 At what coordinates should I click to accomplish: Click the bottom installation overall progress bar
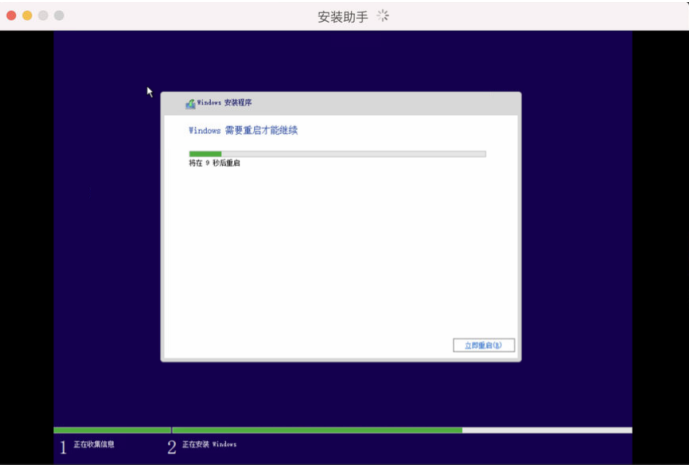[x=343, y=430]
